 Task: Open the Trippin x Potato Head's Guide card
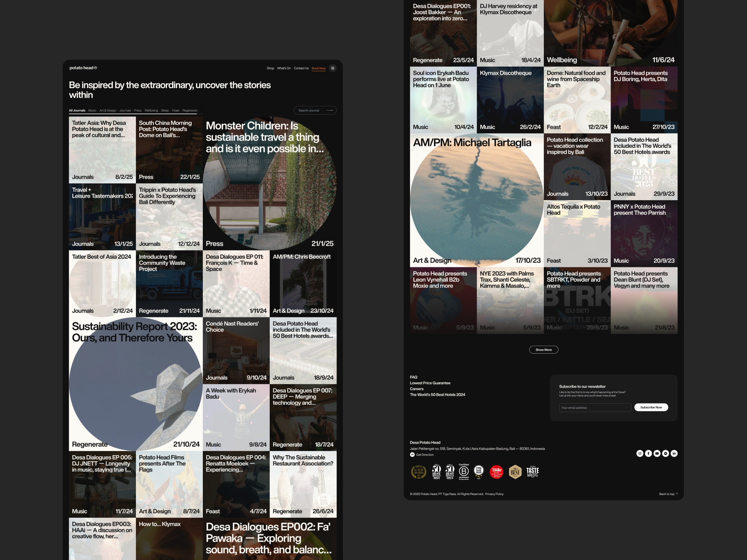pyautogui.click(x=169, y=217)
